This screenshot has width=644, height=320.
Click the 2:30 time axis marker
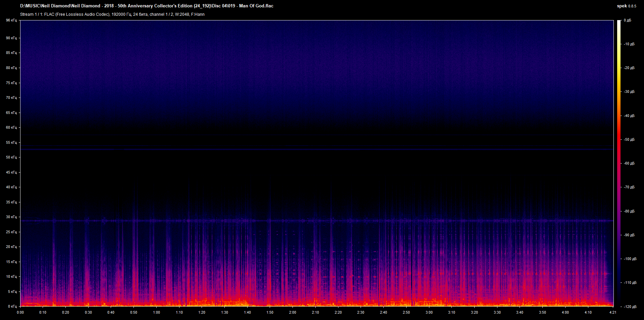point(361,312)
